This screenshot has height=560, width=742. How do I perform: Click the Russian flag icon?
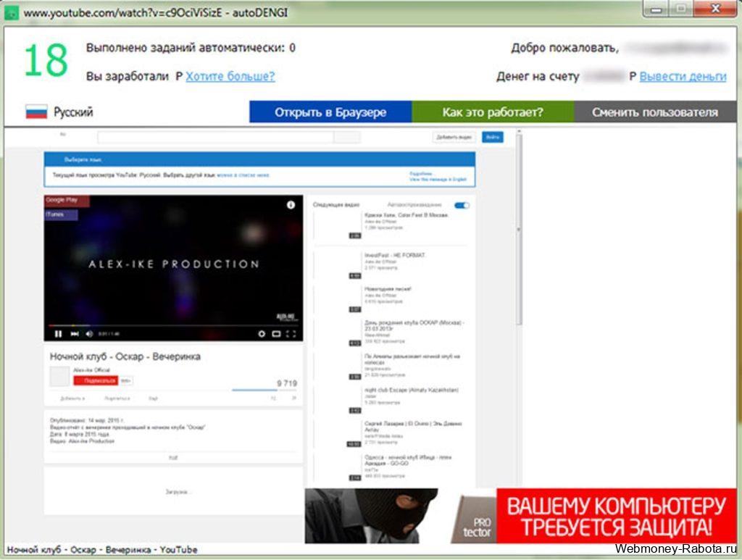coord(36,112)
